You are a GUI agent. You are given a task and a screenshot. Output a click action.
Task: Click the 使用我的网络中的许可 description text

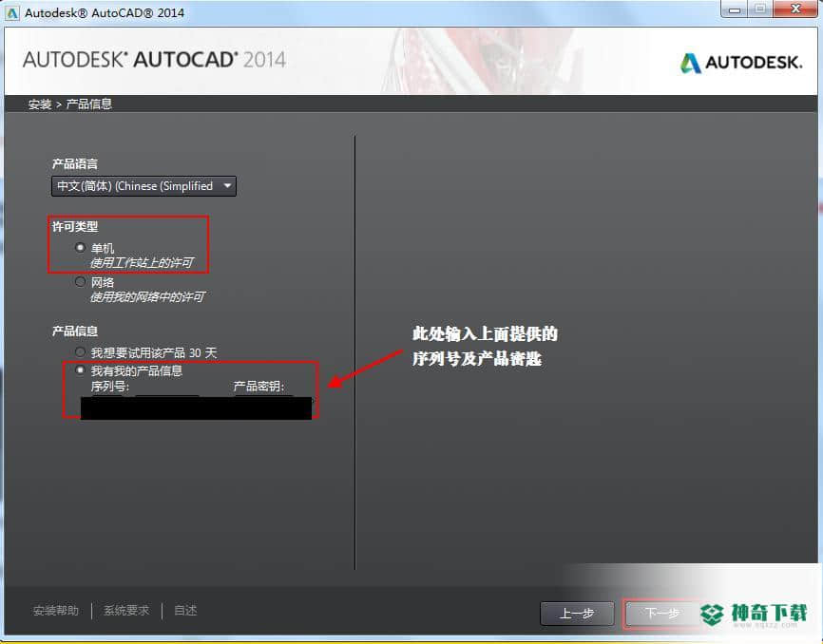[147, 297]
